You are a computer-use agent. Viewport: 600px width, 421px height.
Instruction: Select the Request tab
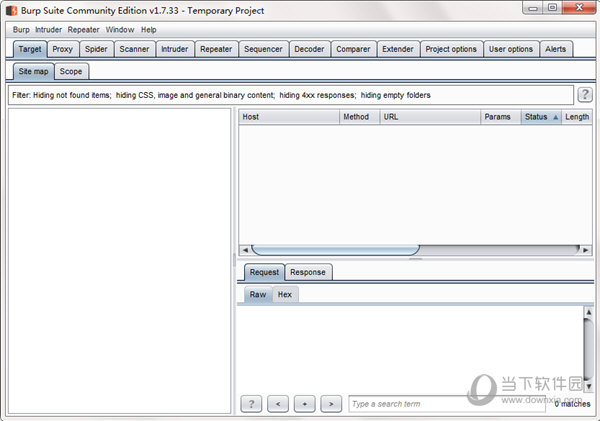[x=264, y=272]
